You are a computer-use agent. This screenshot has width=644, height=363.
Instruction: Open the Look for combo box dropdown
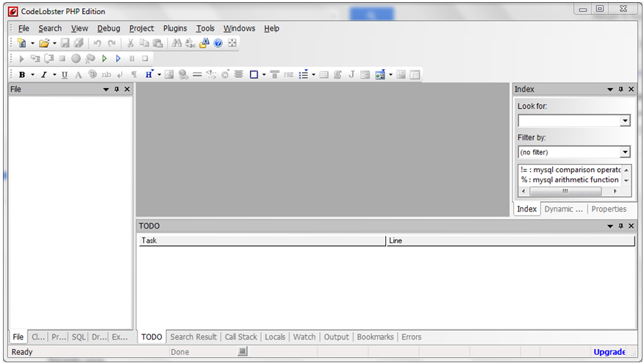(x=625, y=121)
